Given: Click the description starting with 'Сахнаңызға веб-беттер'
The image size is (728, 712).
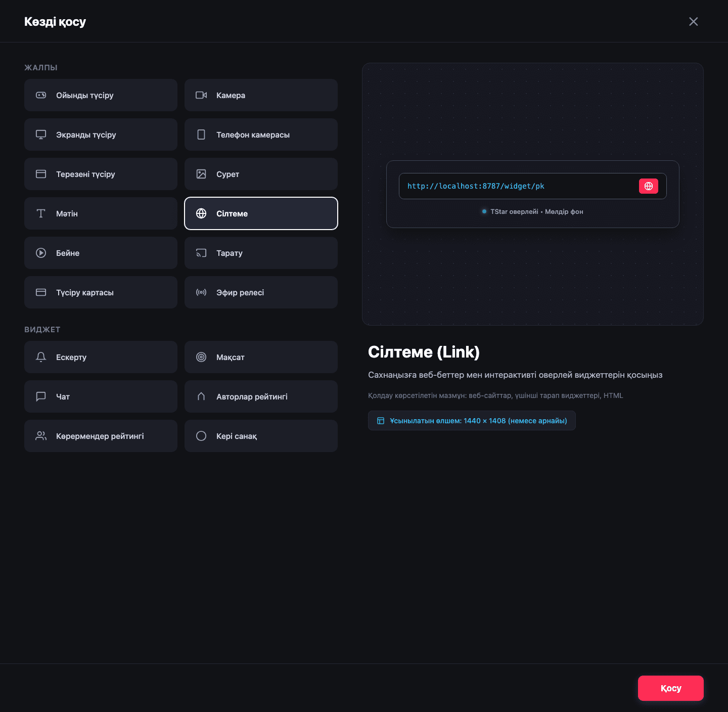Looking at the screenshot, I should [515, 375].
